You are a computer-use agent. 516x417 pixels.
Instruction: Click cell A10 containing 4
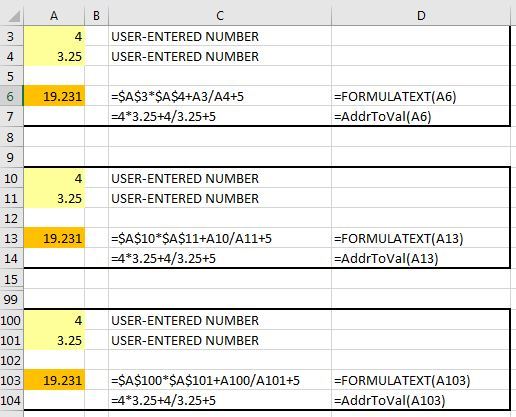tap(54, 178)
